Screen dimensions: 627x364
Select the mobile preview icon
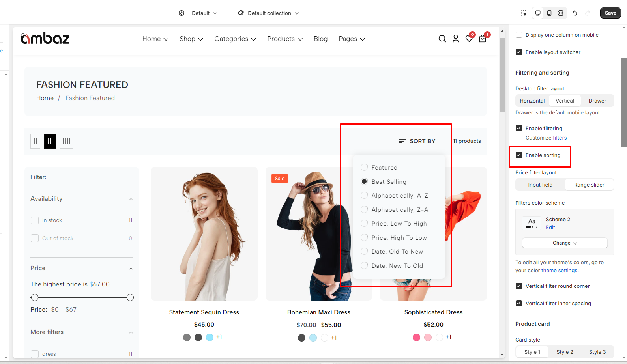click(x=549, y=13)
